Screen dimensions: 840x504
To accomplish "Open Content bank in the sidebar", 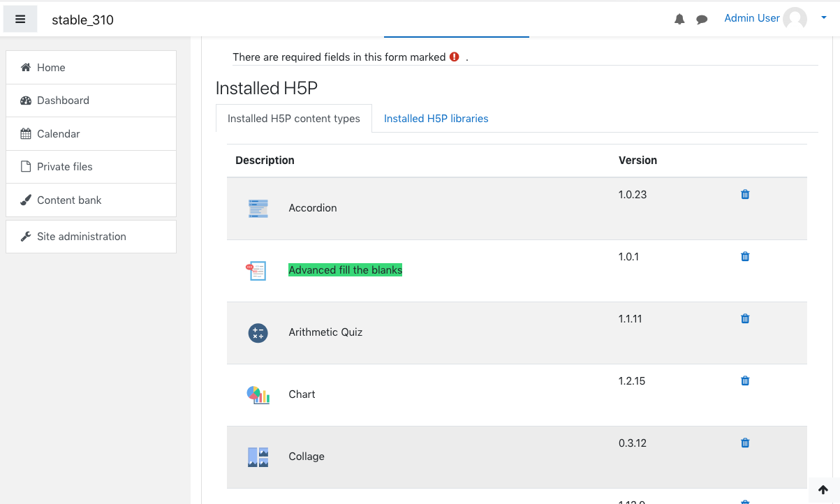I will [x=91, y=200].
